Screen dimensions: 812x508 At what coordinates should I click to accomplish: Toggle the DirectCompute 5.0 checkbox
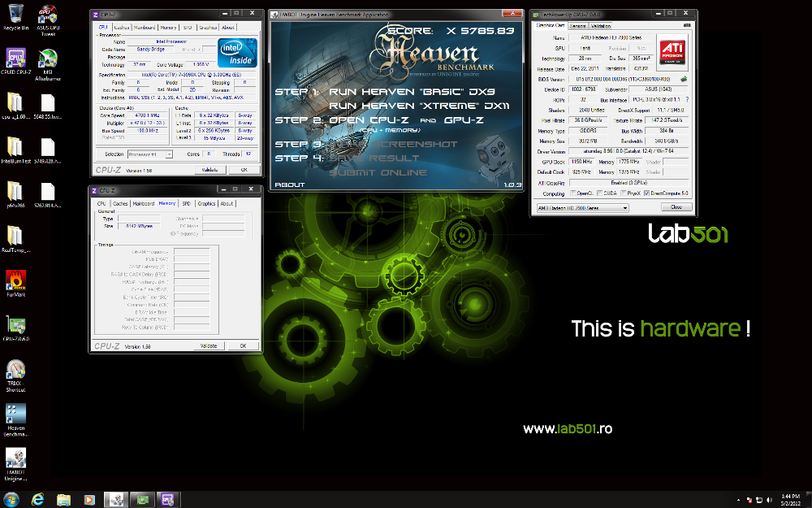tap(646, 193)
